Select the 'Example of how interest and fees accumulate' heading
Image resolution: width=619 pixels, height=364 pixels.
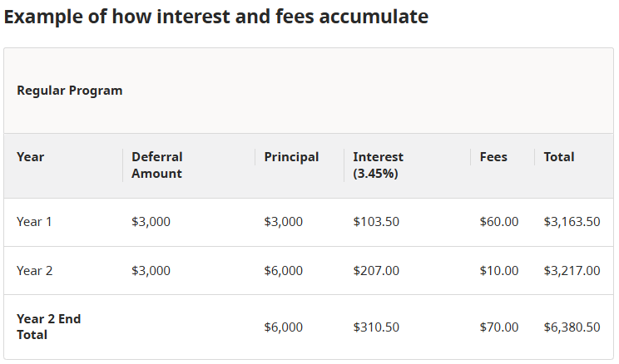(x=216, y=17)
